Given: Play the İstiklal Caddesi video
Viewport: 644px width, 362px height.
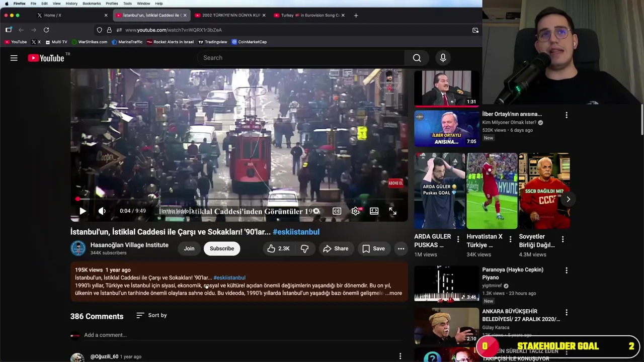Looking at the screenshot, I should tap(83, 211).
